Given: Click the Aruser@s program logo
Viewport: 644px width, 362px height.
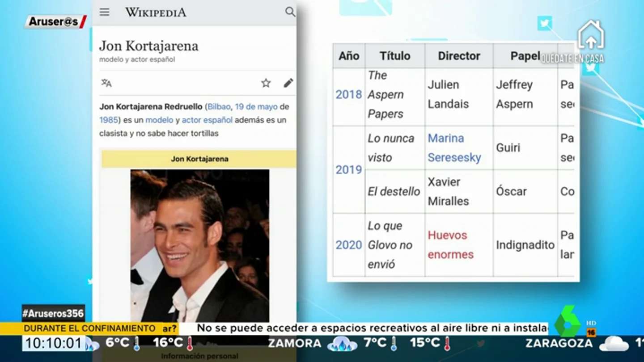Looking at the screenshot, I should (55, 21).
